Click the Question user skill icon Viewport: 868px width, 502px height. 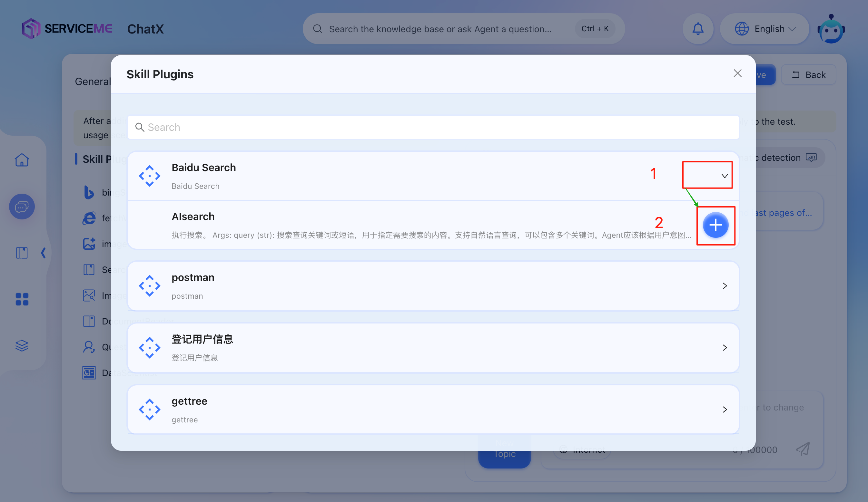click(x=89, y=347)
